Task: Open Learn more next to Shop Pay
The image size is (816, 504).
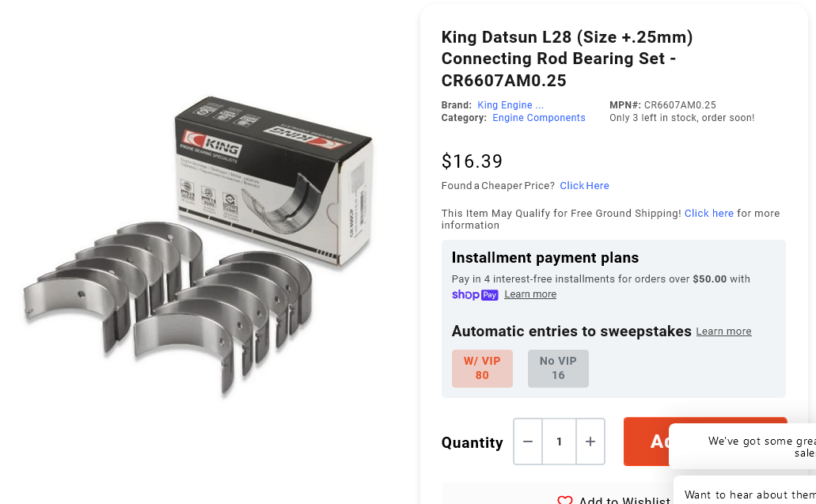Action: 530,294
